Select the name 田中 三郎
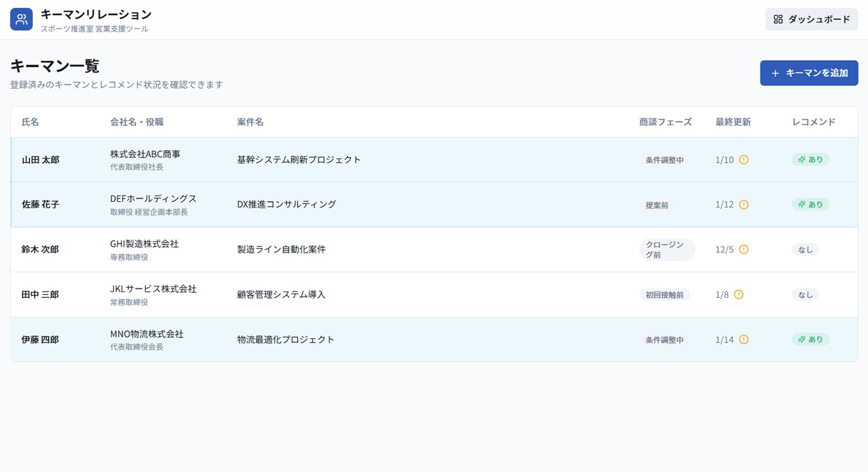 point(41,294)
